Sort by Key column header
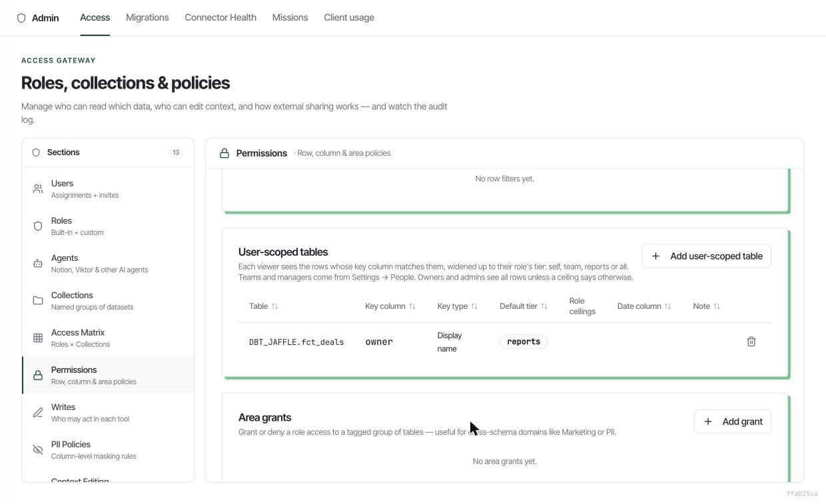 click(390, 306)
